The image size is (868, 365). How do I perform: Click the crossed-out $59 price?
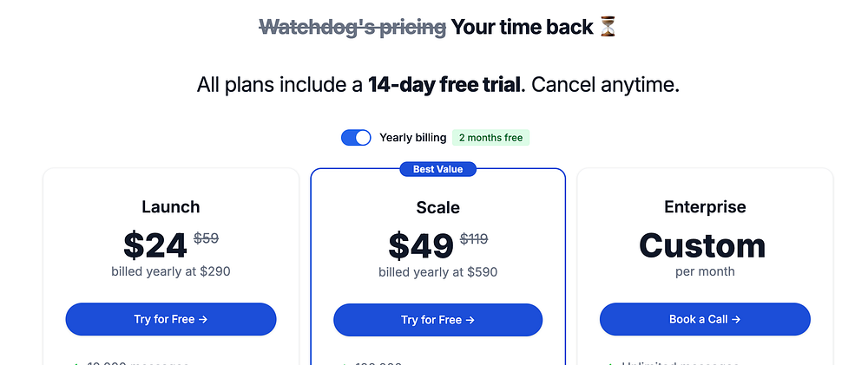point(206,238)
